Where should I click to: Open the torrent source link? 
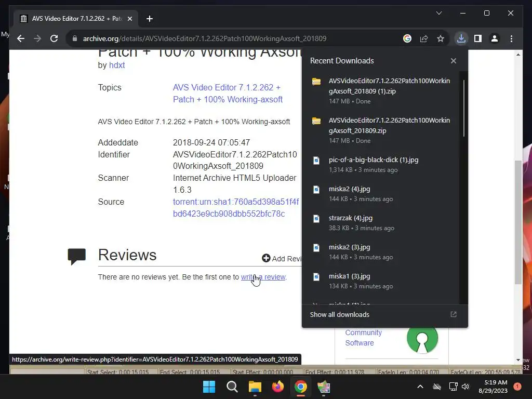236,208
